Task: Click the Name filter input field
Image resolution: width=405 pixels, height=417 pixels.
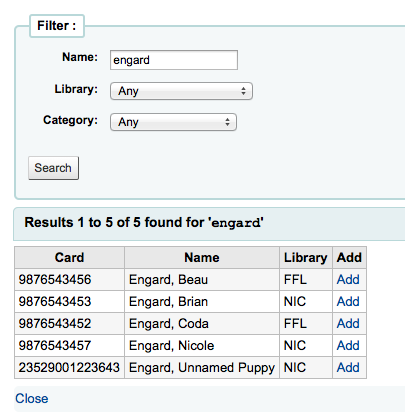Action: click(174, 60)
